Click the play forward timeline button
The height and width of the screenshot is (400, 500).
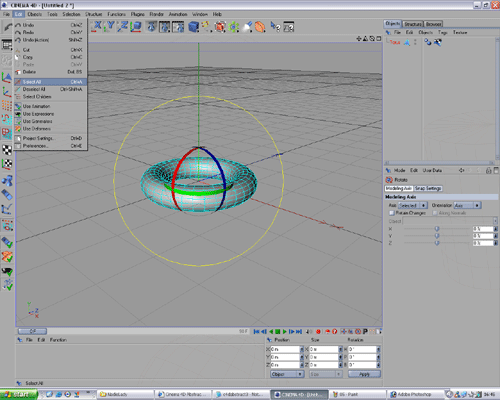click(284, 331)
